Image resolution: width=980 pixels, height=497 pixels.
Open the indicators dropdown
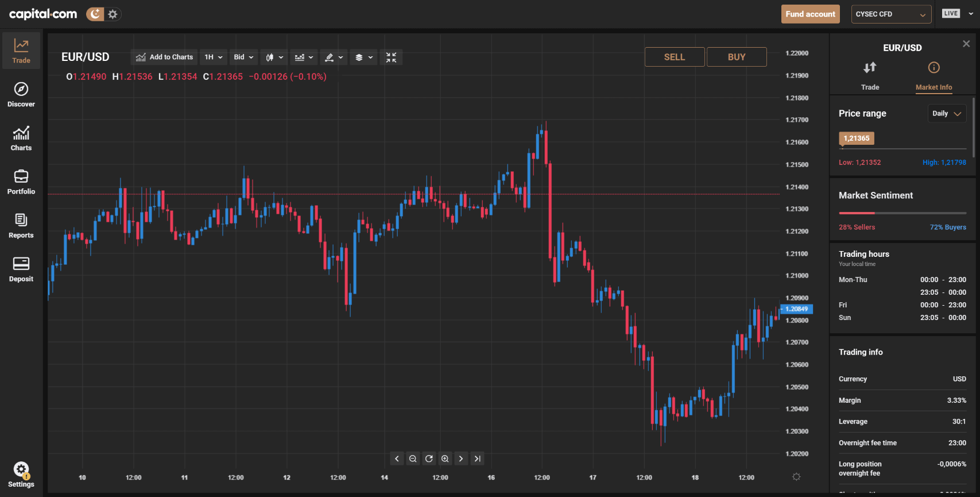click(304, 57)
